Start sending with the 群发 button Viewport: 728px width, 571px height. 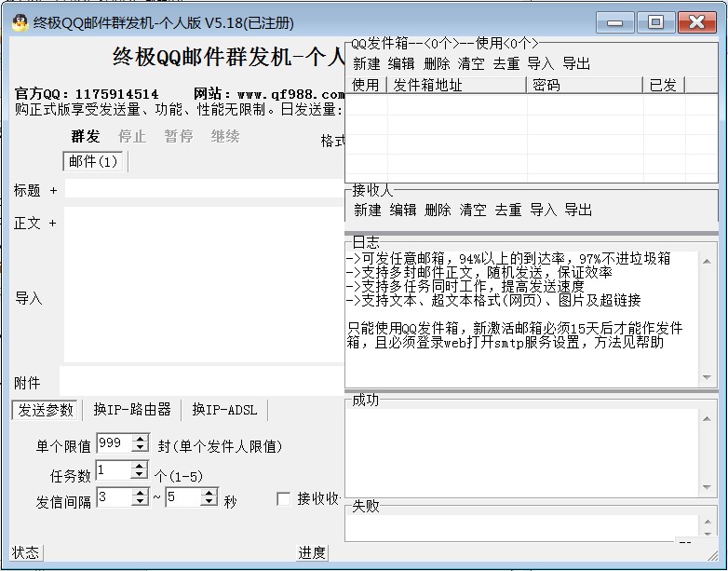(86, 137)
